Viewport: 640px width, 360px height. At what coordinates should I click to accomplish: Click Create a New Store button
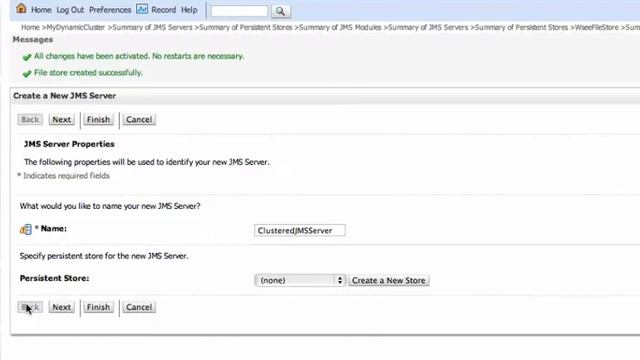pos(389,280)
